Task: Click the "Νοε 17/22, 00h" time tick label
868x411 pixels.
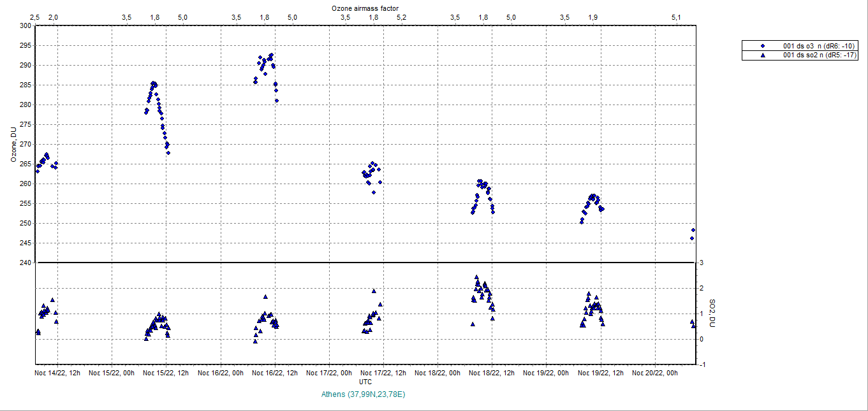Action: click(x=329, y=373)
